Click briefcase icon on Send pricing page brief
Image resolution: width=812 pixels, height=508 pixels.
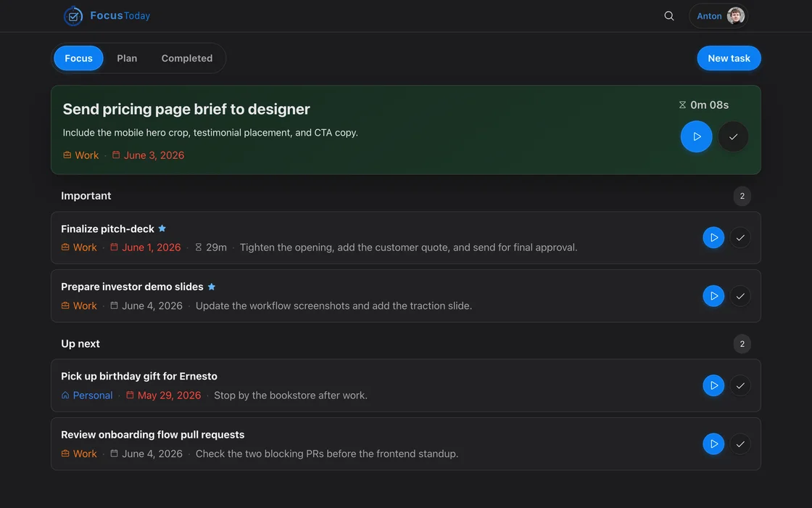(67, 155)
